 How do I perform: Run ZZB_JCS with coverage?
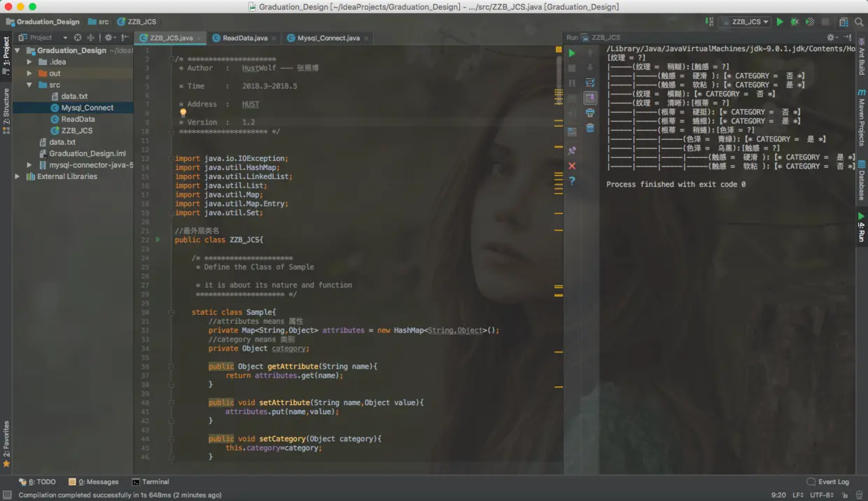[x=810, y=22]
